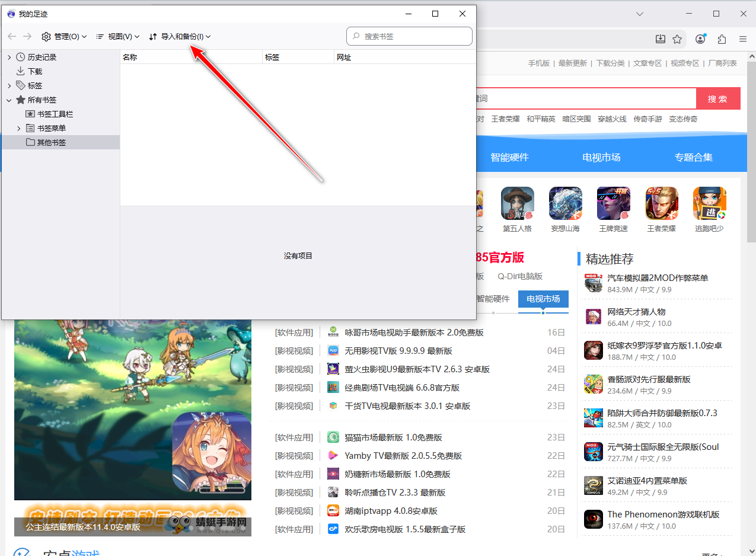Open 无用影视TV版 9.9.9.9 最新版
756x556 pixels.
398,351
